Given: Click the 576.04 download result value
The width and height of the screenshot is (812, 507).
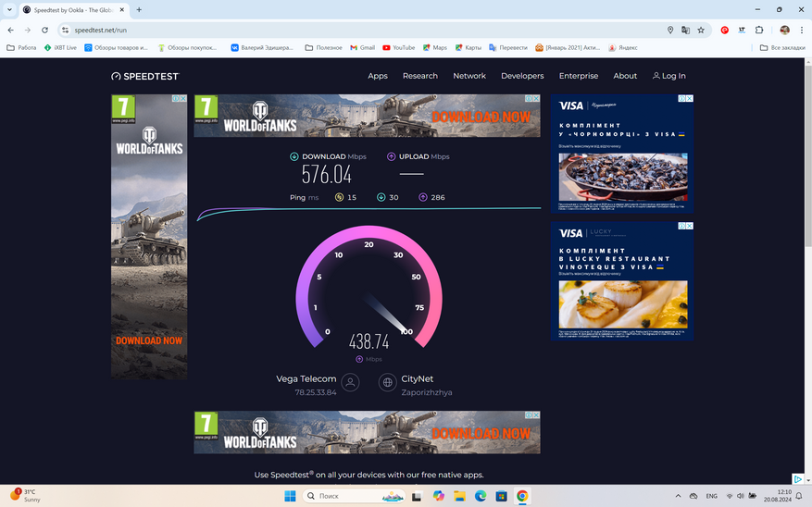Looking at the screenshot, I should tap(327, 174).
